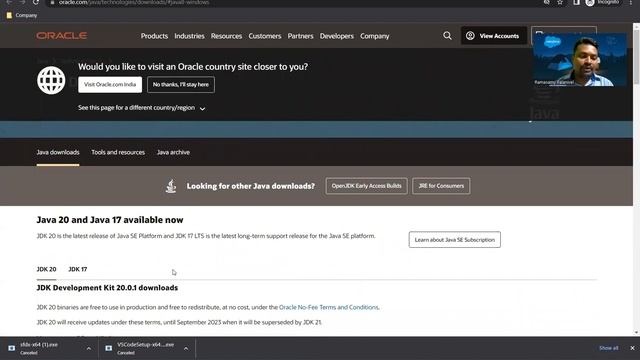This screenshot has height=360, width=640.
Task: Click OpenJDK Early Access Builds
Action: pos(367,186)
